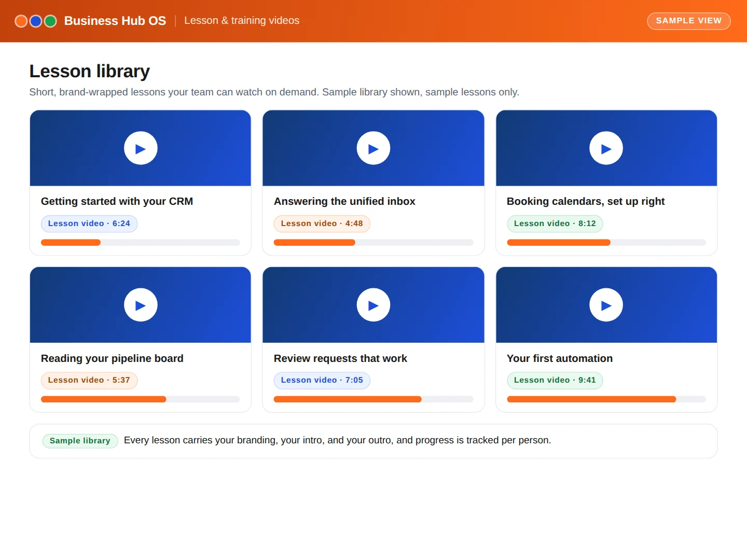Click the progress bar for Getting started with your CRM

141,243
